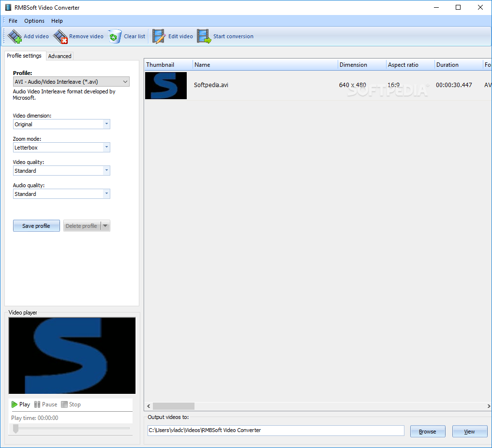Click the Dimension column header

pos(362,65)
